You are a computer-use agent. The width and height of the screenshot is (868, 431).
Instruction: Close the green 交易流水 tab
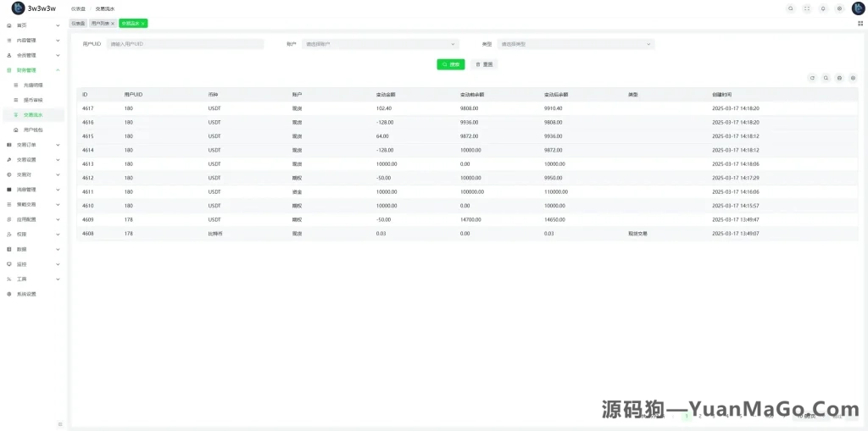click(142, 24)
